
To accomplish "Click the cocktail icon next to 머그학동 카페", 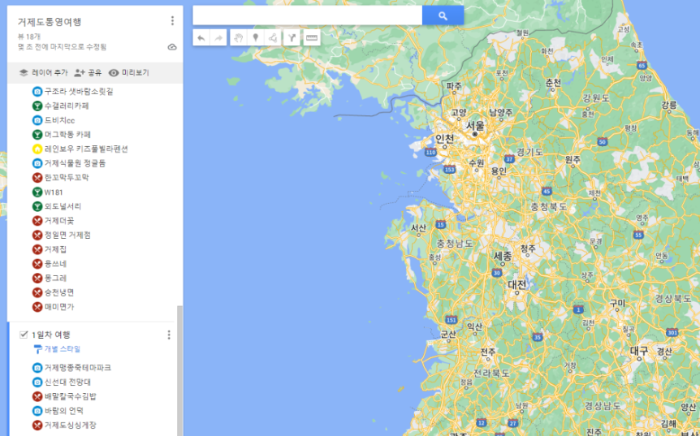I will [38, 134].
